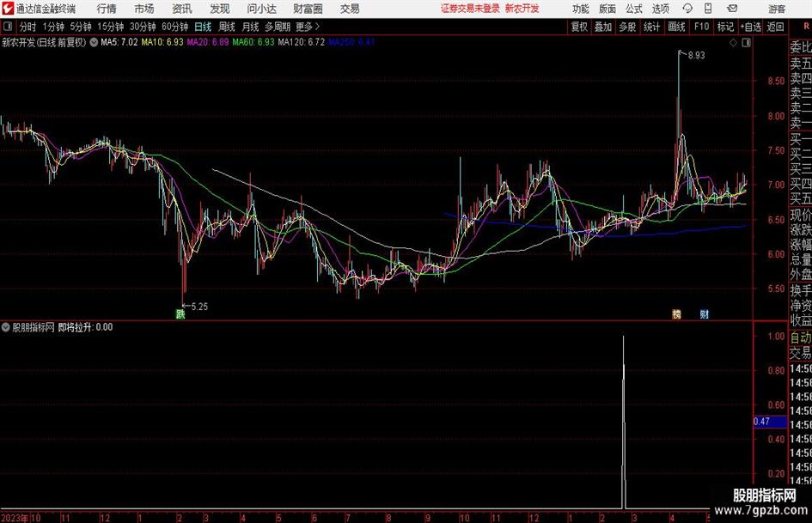
Task: Click the MA20: 6.89 indicator label
Action: click(208, 42)
